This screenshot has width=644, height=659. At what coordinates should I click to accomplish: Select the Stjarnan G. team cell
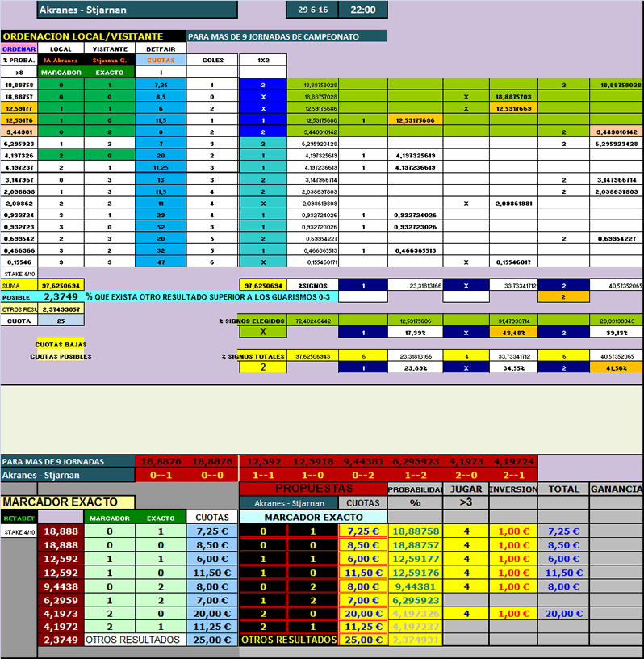[x=110, y=60]
